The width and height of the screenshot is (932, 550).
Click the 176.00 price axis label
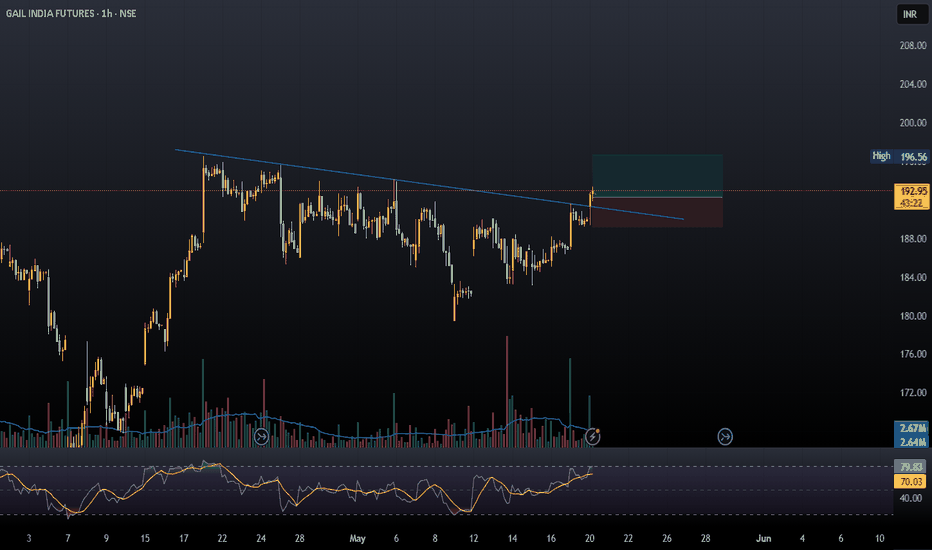(x=913, y=354)
